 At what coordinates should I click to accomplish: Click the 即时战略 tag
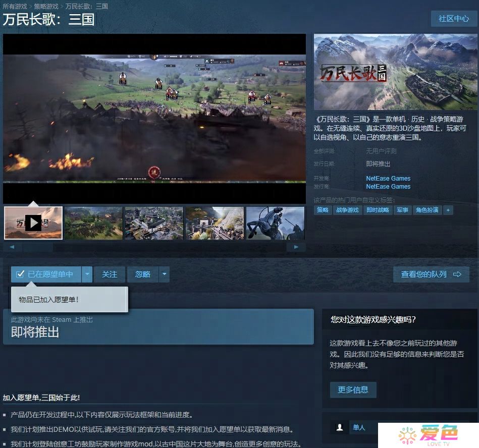[x=378, y=210]
